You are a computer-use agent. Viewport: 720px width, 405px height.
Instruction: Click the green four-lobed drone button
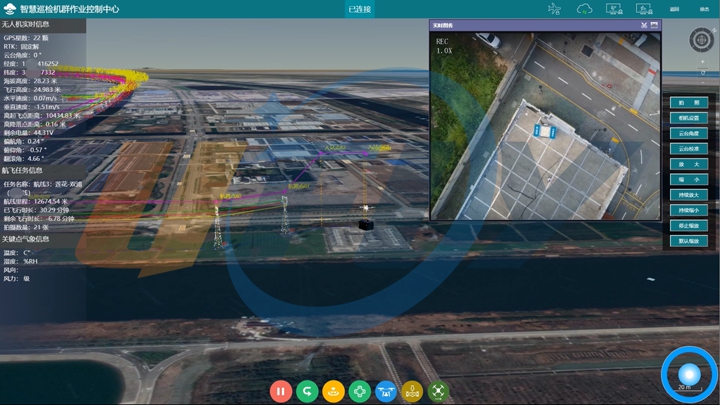coord(360,392)
